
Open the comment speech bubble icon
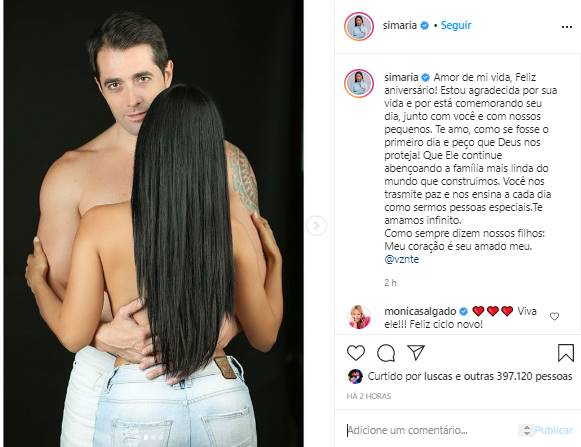(x=386, y=353)
